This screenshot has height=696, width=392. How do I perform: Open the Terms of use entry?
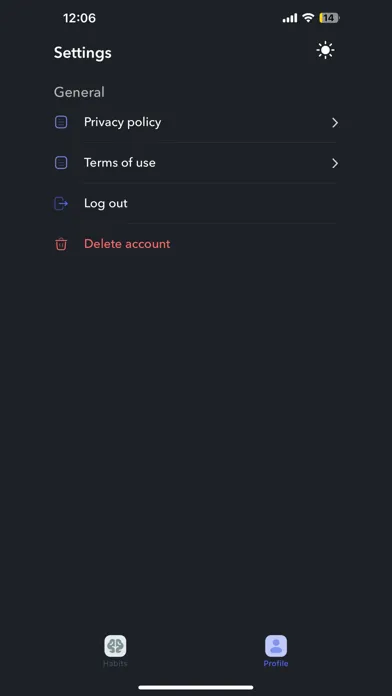196,163
